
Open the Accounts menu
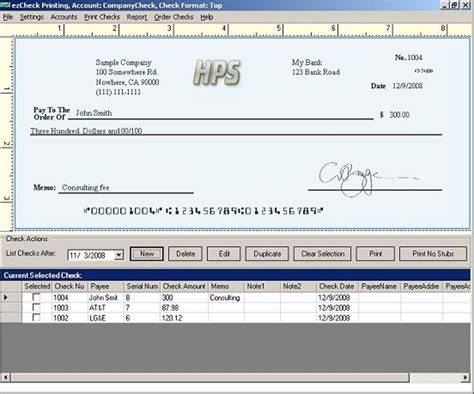(x=64, y=17)
